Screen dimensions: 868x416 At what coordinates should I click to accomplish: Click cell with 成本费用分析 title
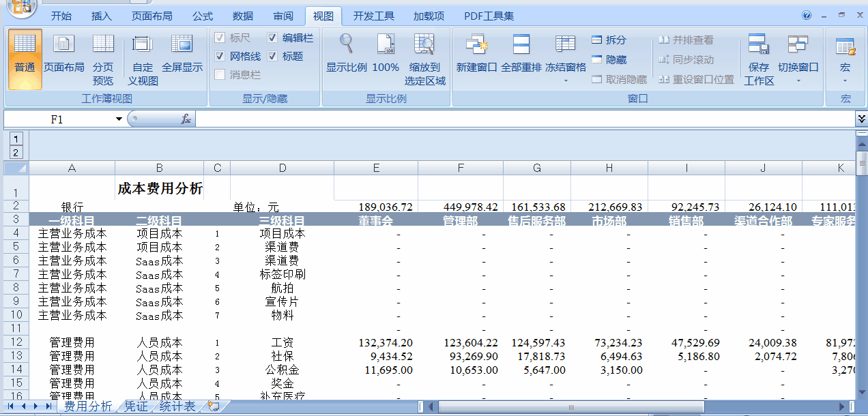point(160,188)
